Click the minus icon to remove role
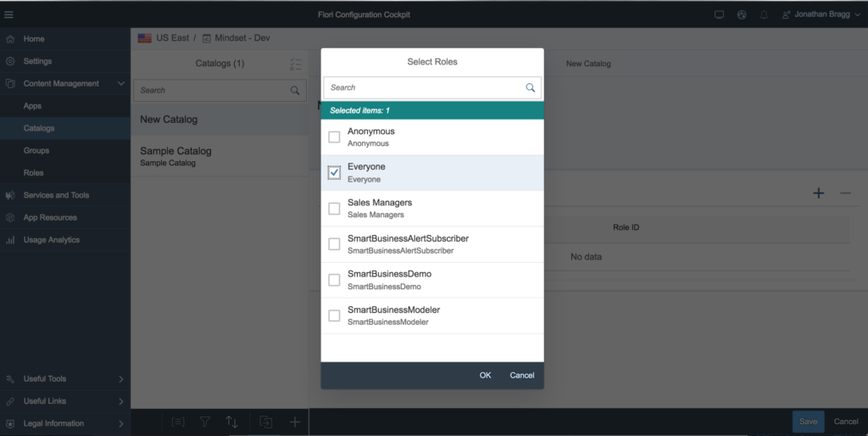The image size is (868, 436). [845, 193]
